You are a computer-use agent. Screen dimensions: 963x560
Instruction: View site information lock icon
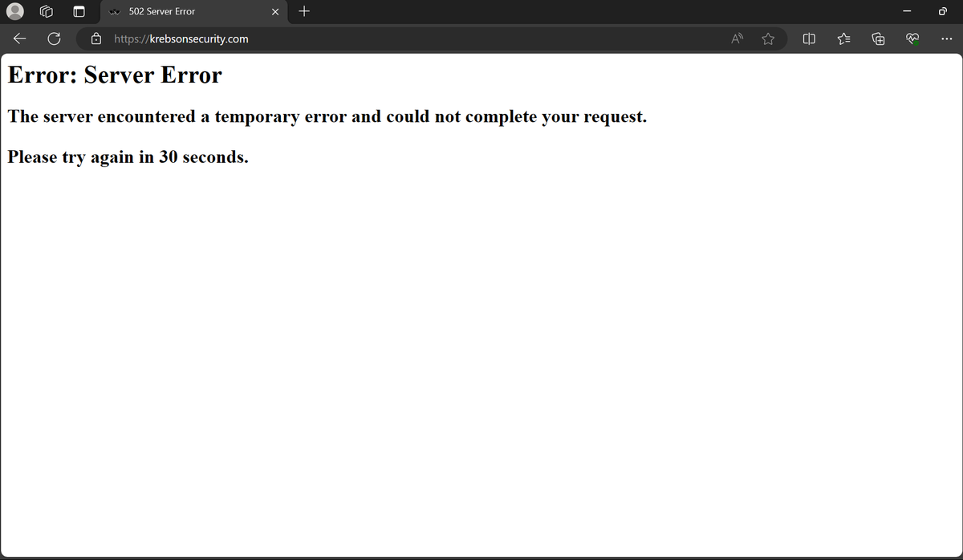pyautogui.click(x=95, y=38)
